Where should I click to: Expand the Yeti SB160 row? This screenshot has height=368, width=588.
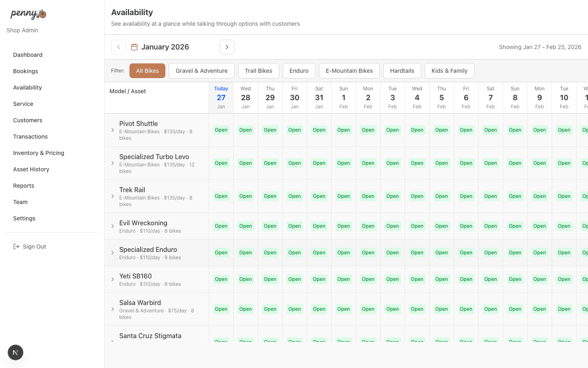point(113,279)
